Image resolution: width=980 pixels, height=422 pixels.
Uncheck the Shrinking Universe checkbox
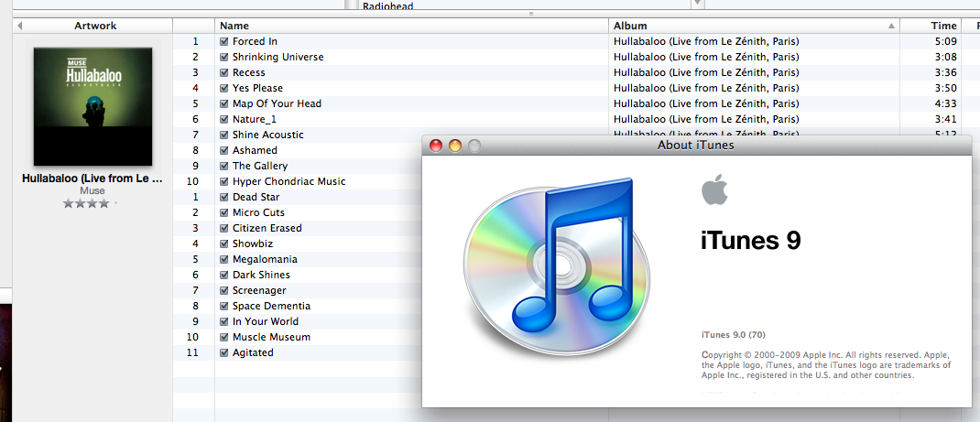click(224, 57)
